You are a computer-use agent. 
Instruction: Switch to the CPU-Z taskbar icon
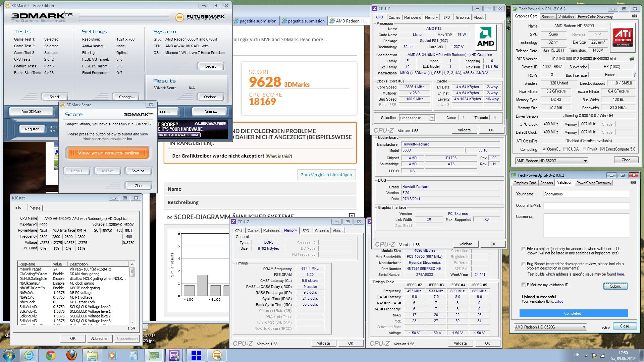point(175,355)
